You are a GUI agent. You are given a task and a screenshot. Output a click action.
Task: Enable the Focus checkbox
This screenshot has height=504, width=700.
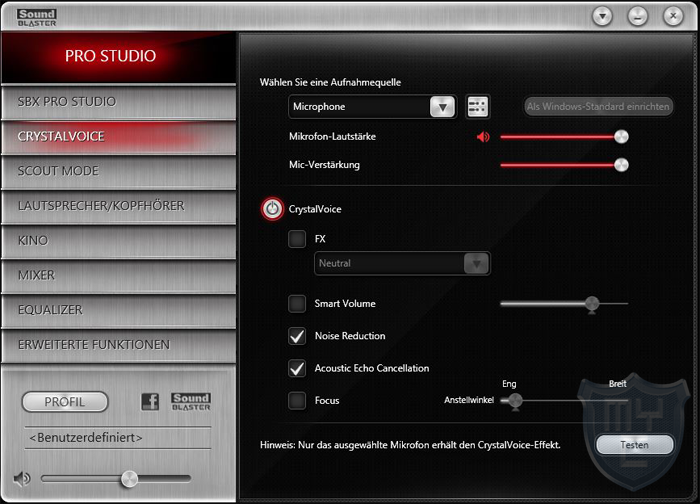[297, 400]
